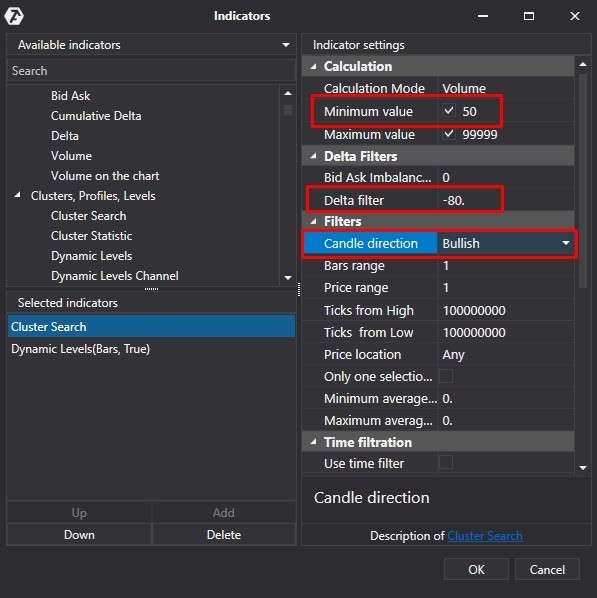Screen dimensions: 597x598
Task: Click Minimum average value field
Action: [506, 399]
